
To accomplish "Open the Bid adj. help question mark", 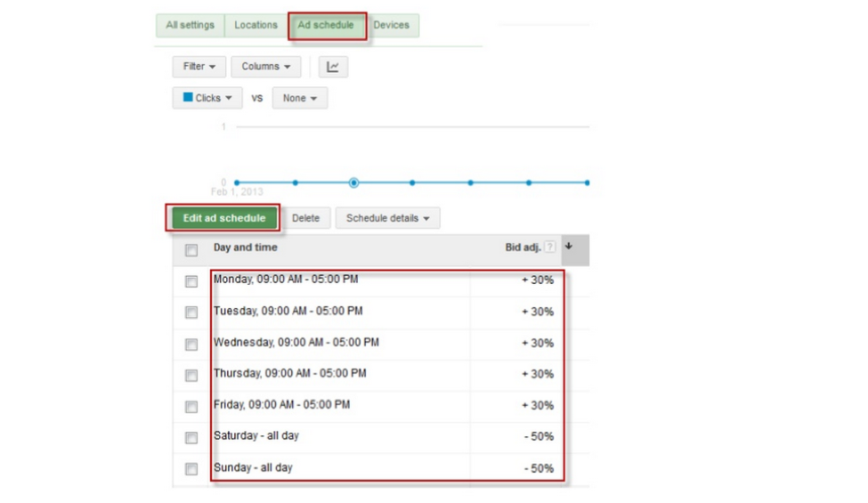I will tap(549, 247).
